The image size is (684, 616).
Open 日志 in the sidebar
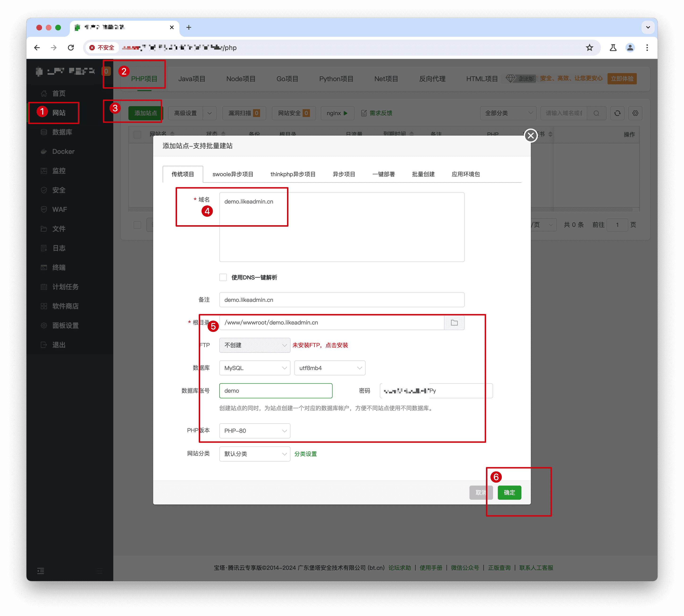59,248
